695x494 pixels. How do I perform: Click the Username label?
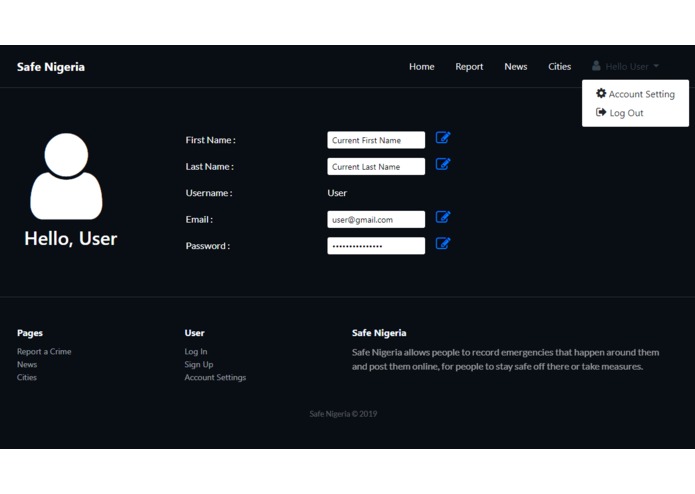209,193
